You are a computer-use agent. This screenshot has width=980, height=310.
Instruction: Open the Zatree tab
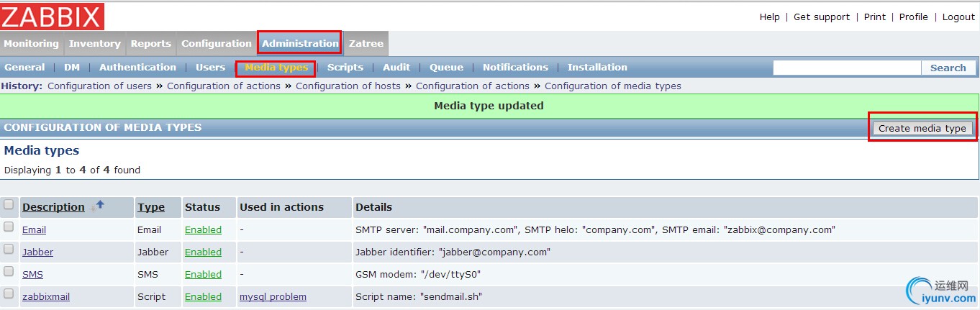(366, 43)
